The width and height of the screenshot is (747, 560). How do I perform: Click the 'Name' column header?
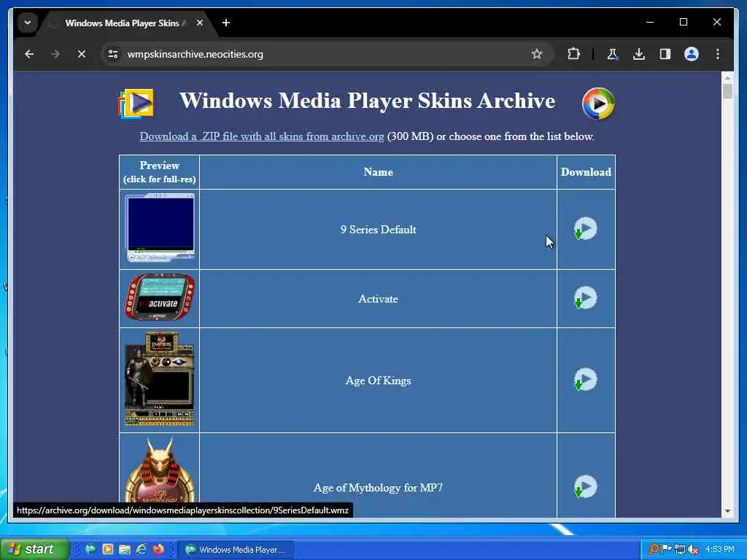(x=379, y=172)
